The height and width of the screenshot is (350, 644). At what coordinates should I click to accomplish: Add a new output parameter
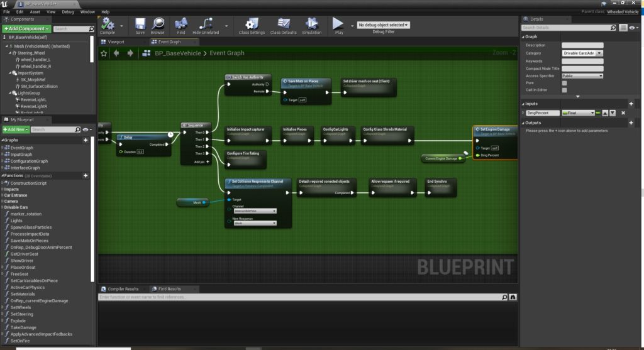[x=631, y=123]
